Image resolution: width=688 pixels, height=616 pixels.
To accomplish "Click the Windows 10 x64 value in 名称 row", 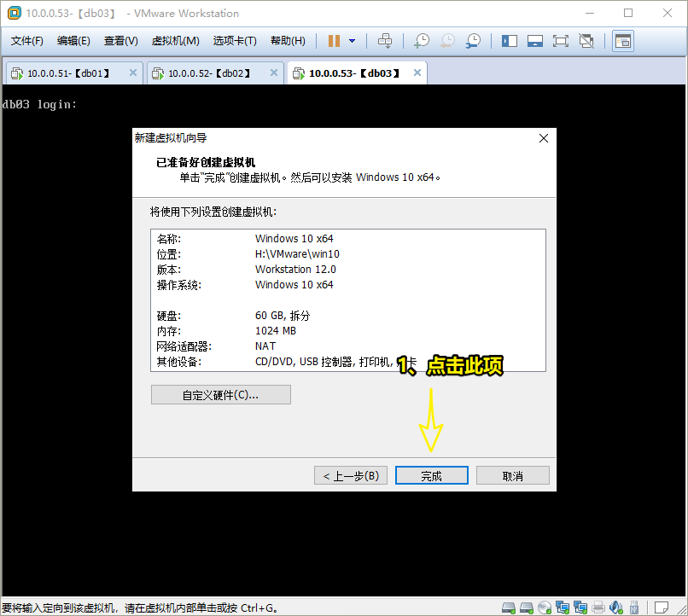I will (x=294, y=239).
